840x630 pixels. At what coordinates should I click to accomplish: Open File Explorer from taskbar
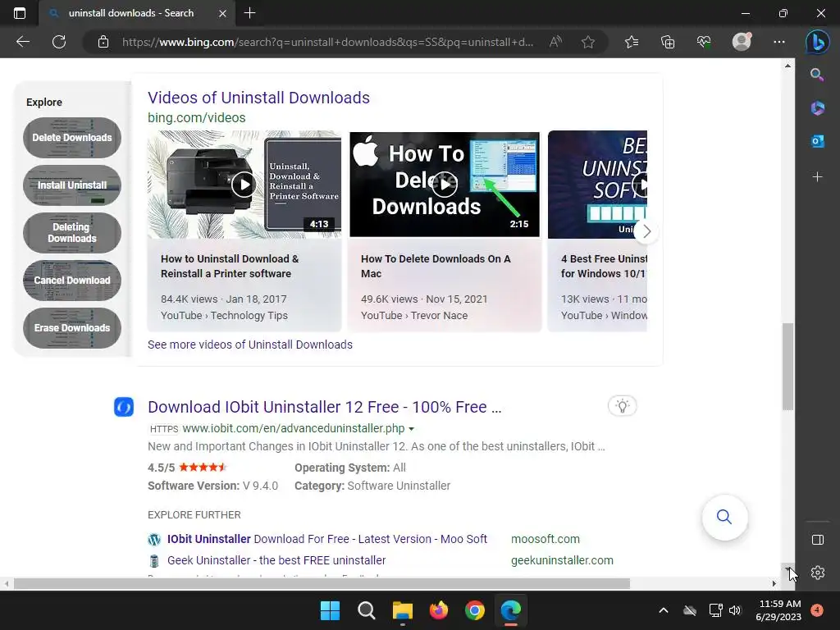(x=402, y=610)
